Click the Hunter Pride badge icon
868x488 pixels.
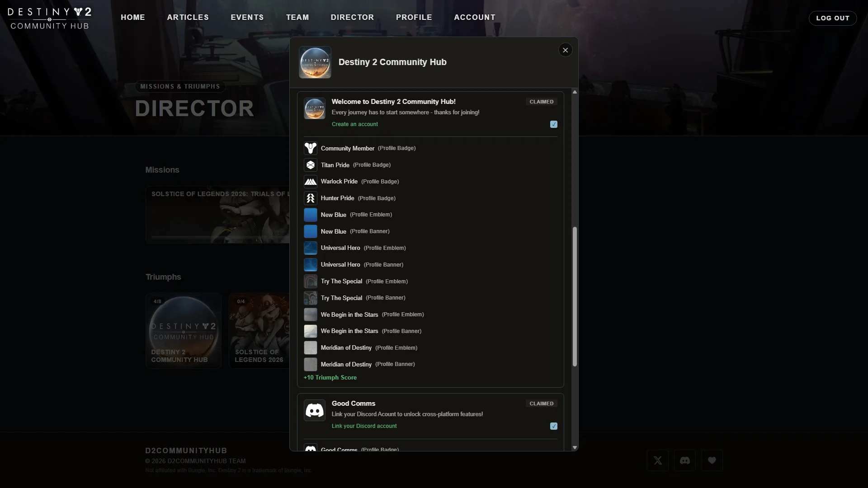tap(311, 198)
